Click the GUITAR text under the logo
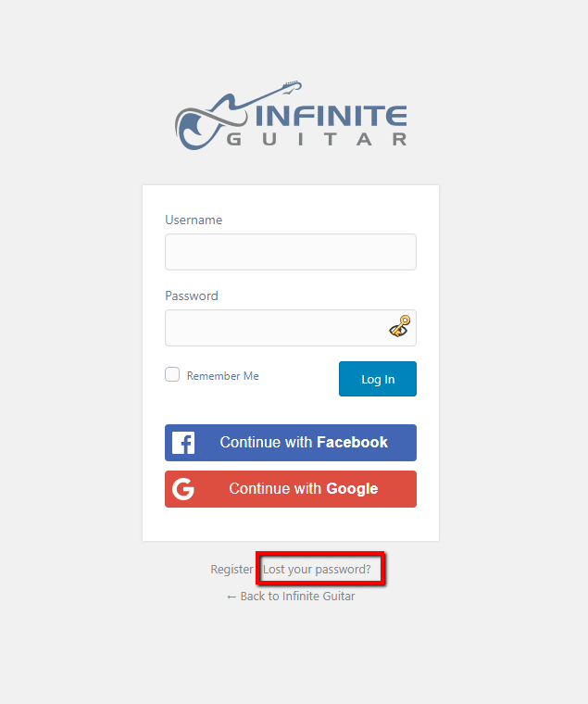Screen dimensions: 588x704 point(317,139)
